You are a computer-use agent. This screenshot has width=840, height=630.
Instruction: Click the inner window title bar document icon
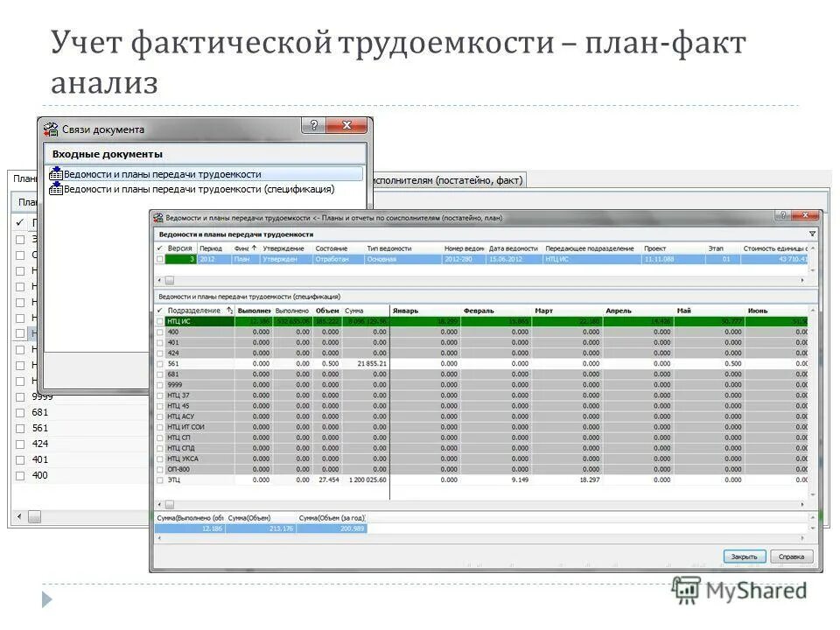(157, 217)
